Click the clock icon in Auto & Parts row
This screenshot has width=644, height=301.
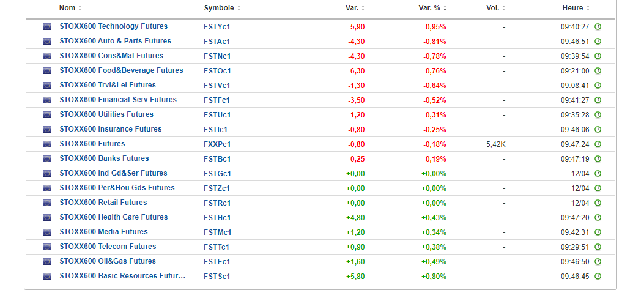(x=598, y=42)
